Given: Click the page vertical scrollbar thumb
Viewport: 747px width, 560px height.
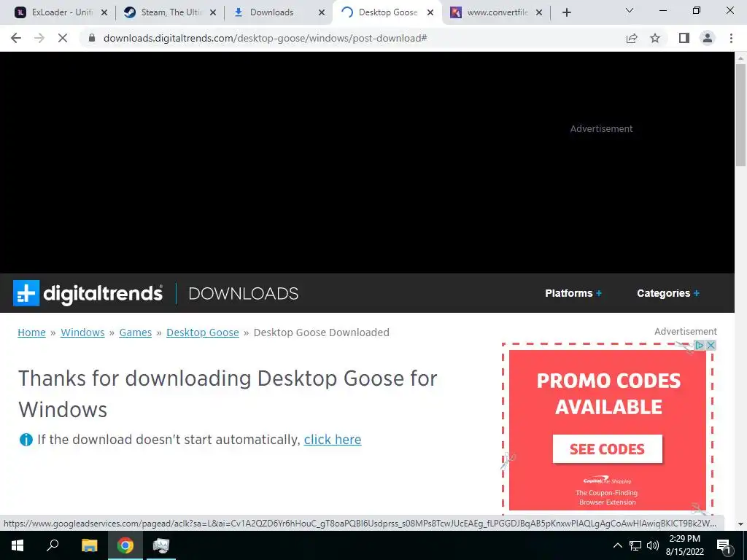Looking at the screenshot, I should tap(740, 114).
